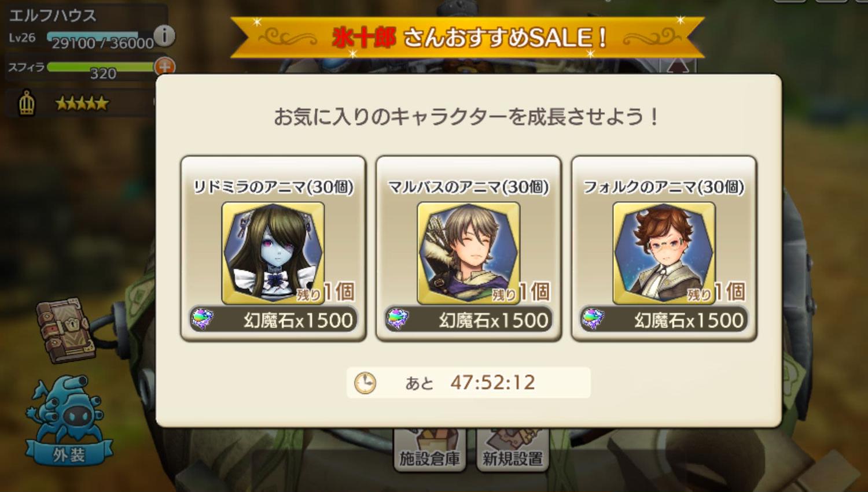
Task: Add Sphira with the orange plus icon
Action: pos(164,66)
